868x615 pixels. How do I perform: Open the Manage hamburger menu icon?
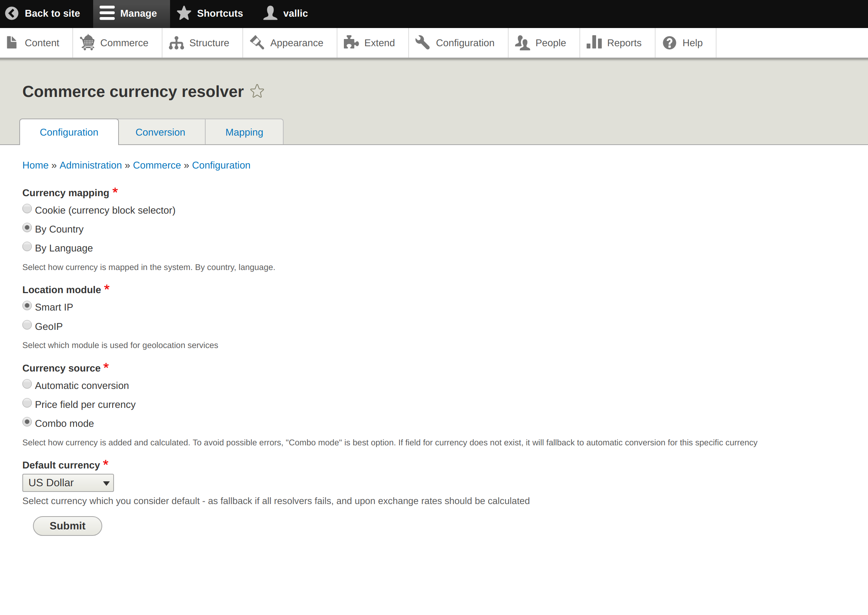tap(107, 13)
